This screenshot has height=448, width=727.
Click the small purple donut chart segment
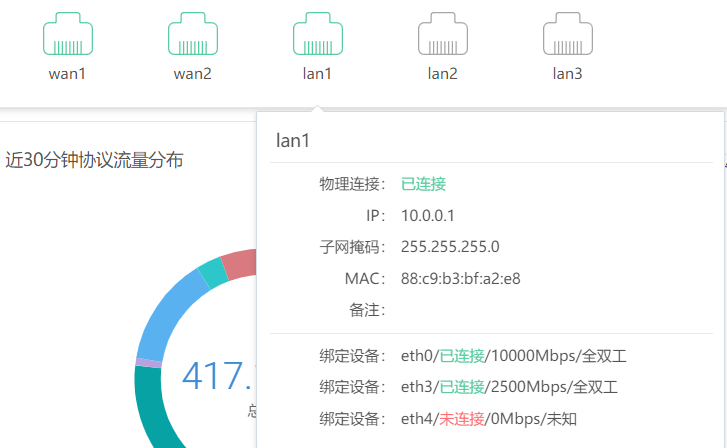(x=148, y=363)
